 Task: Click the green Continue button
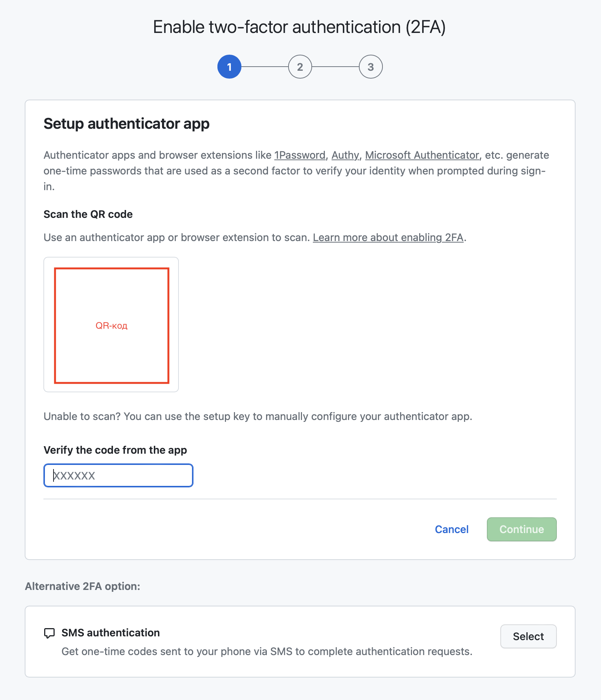tap(522, 529)
